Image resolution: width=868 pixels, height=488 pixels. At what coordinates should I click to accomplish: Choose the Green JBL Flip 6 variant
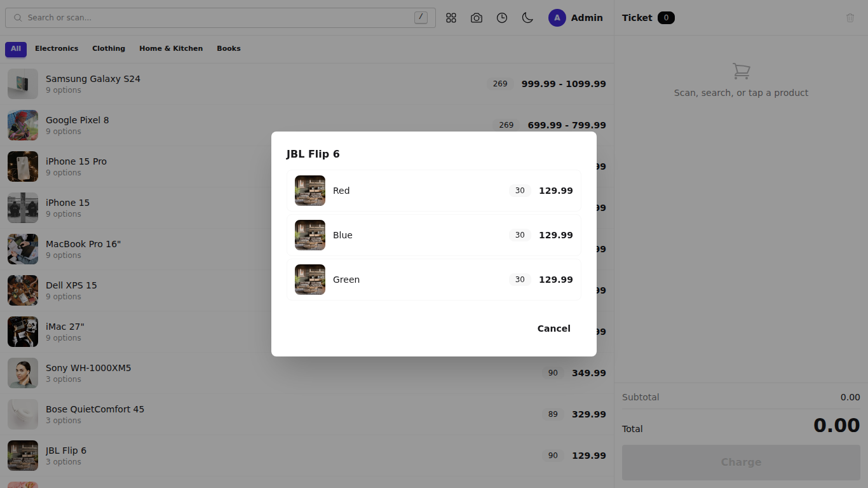434,280
